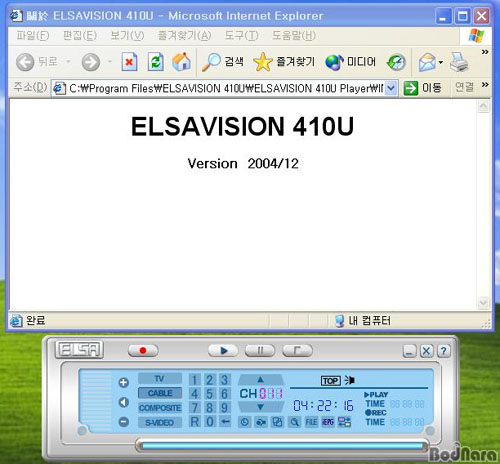
Task: Open the Help (도움말) menu
Action: (294, 35)
